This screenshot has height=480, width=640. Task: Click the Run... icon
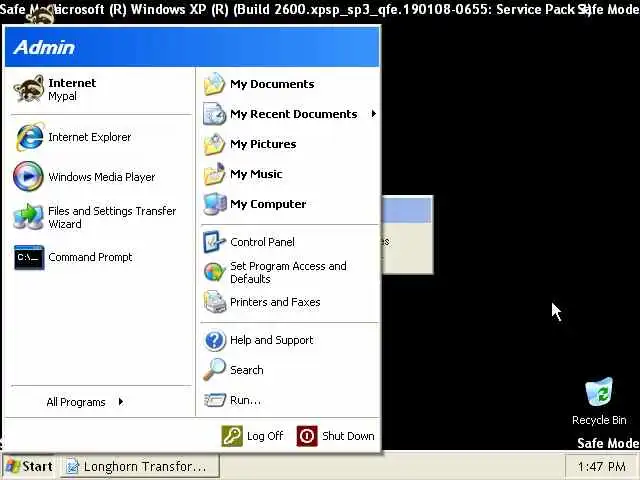pos(214,400)
